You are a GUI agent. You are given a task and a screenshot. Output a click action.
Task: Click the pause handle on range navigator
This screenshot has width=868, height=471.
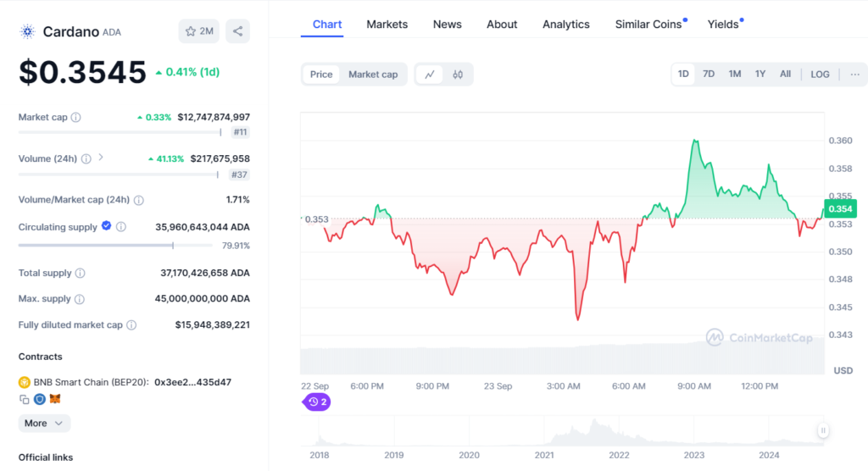(823, 430)
